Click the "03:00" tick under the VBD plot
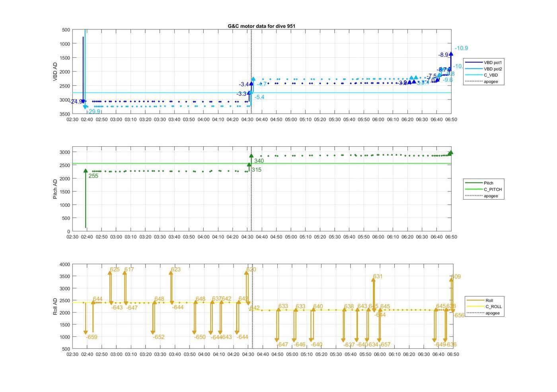 point(116,119)
